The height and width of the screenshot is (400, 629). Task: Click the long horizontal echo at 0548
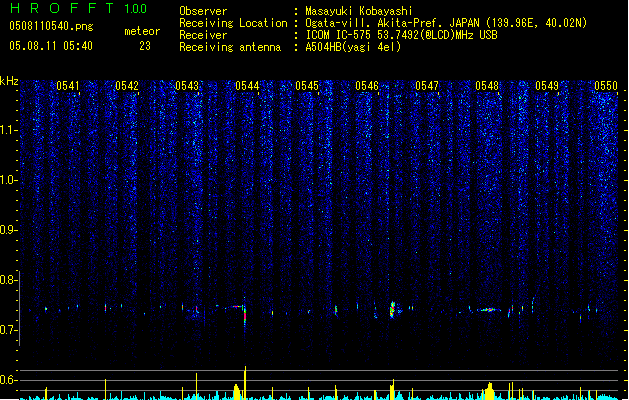488,310
